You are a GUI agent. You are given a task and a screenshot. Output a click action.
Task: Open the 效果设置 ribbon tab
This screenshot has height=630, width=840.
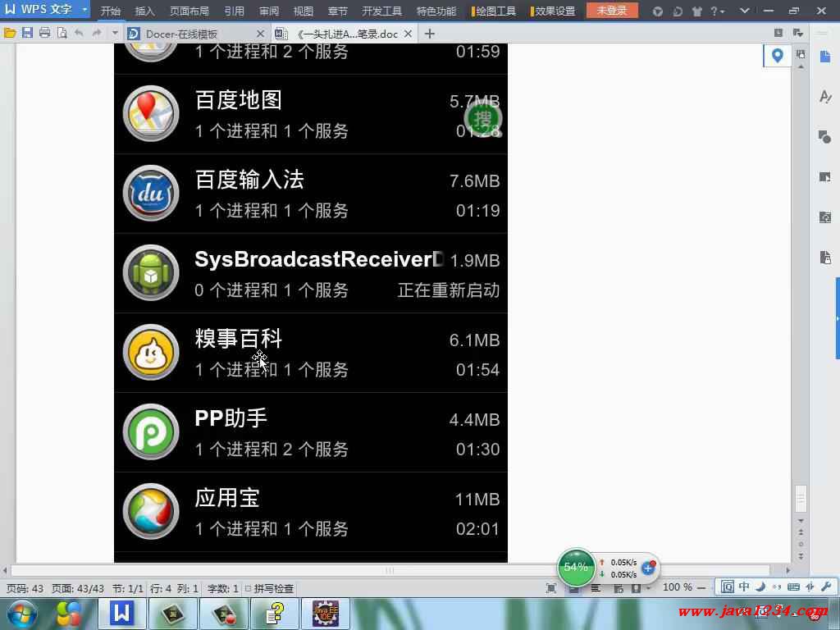coord(553,11)
